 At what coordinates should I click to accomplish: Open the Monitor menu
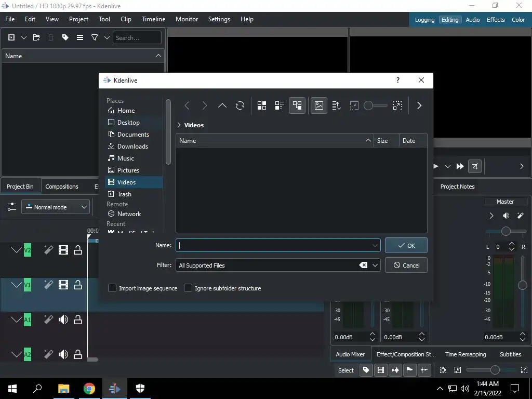point(187,19)
